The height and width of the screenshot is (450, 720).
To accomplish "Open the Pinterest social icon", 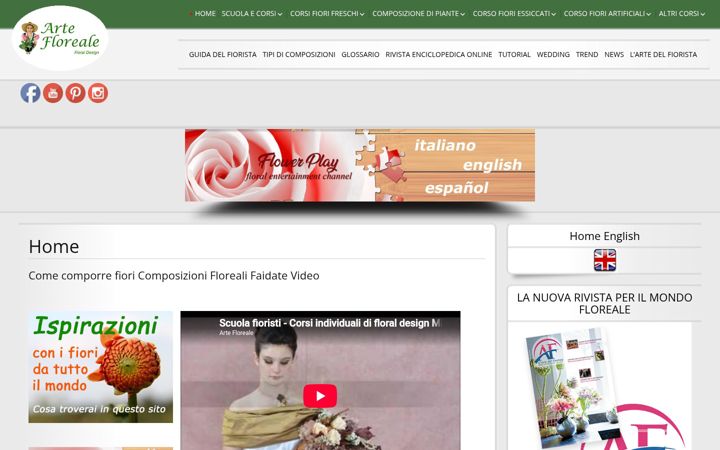I will [x=75, y=93].
